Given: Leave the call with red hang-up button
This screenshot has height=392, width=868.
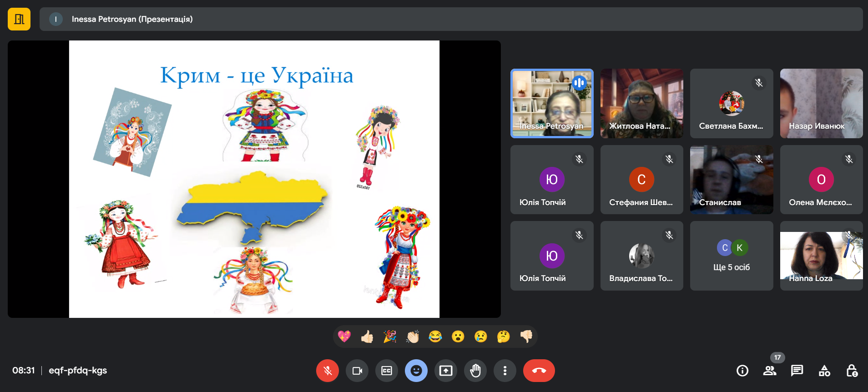Looking at the screenshot, I should [539, 371].
